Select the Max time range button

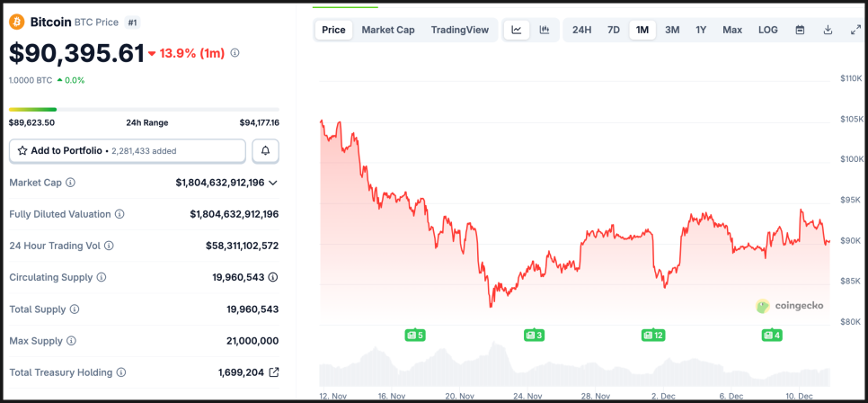point(732,30)
